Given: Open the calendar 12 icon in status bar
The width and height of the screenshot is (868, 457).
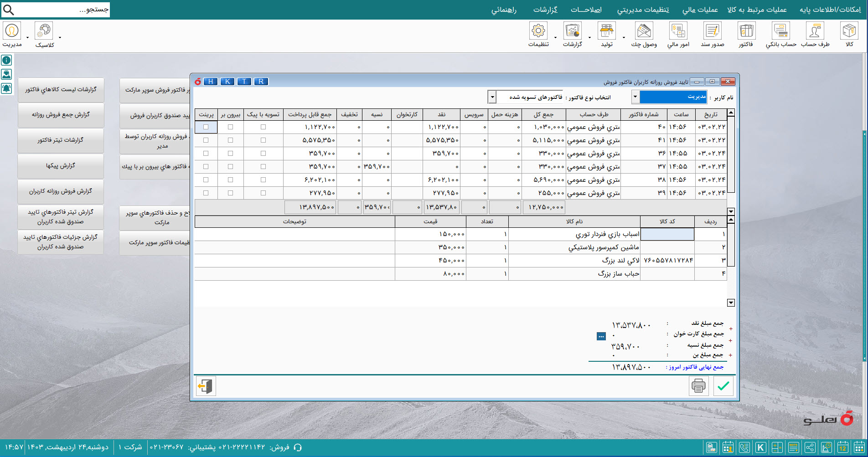Looking at the screenshot, I should pyautogui.click(x=843, y=447).
